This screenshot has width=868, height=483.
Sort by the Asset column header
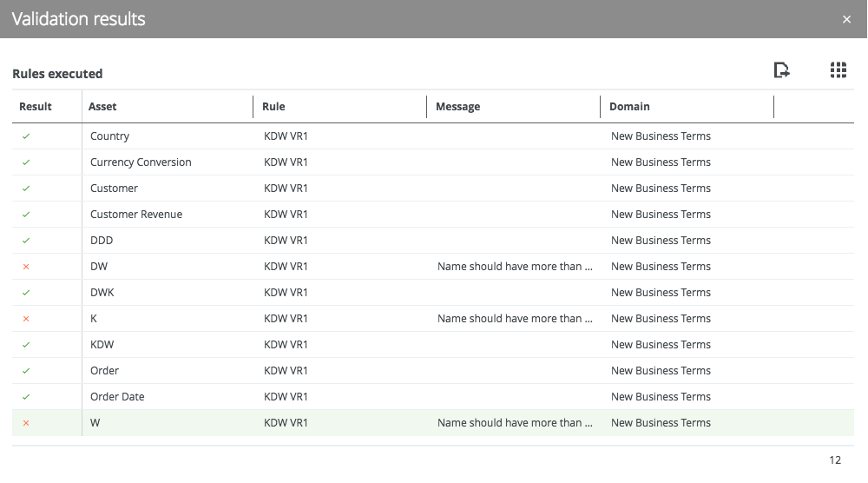click(x=102, y=106)
